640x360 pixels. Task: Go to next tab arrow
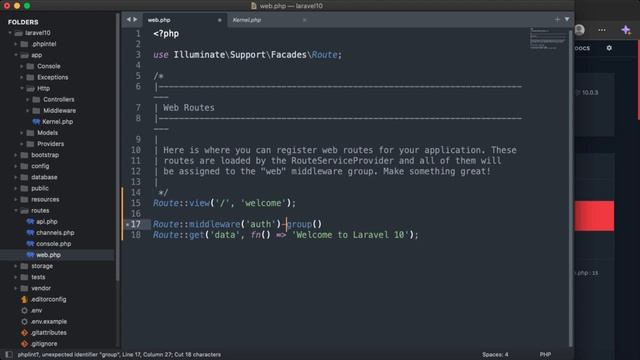click(x=135, y=20)
